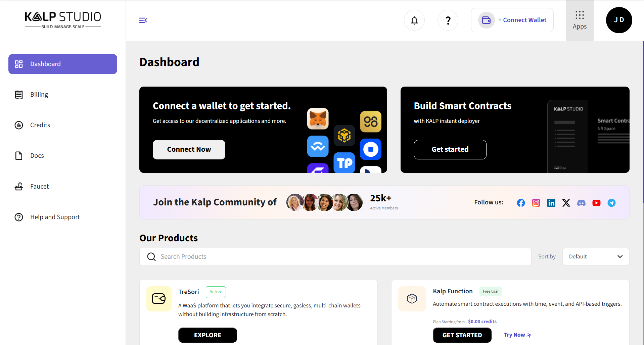Go to Billing in the sidebar

39,95
